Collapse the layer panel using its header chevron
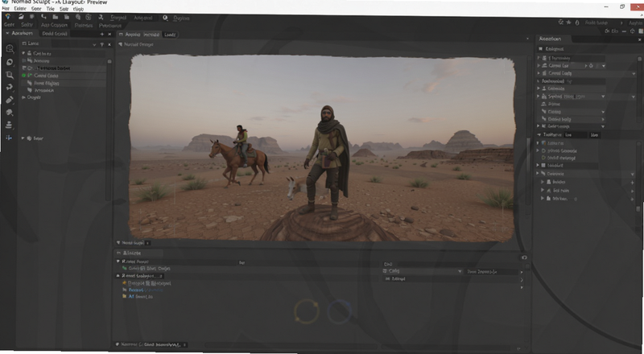The height and width of the screenshot is (354, 644). pyautogui.click(x=94, y=44)
